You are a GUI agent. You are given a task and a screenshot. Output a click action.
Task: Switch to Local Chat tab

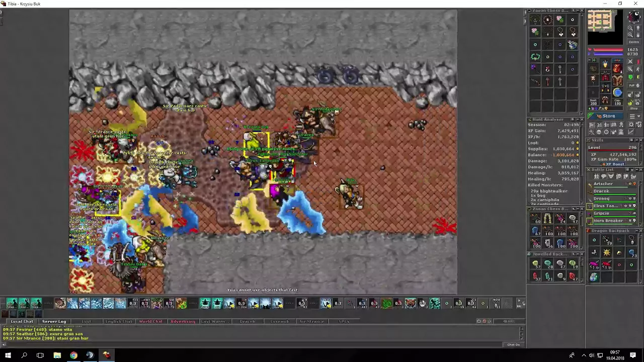(x=22, y=321)
